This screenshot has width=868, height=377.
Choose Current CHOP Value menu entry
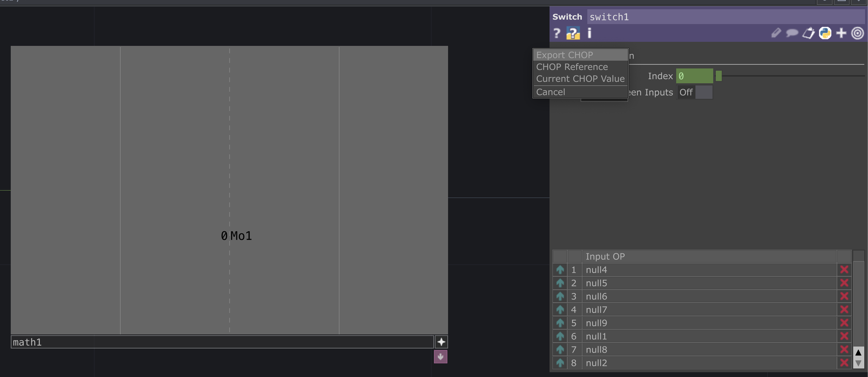[580, 79]
